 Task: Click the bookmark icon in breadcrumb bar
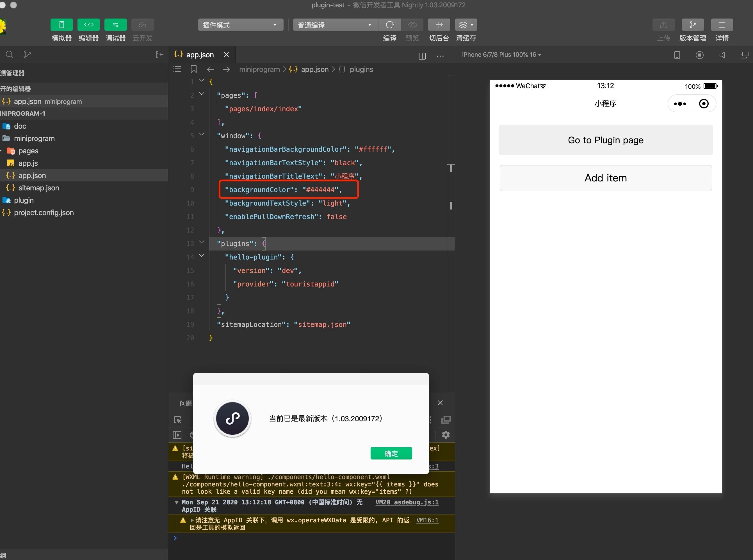click(x=193, y=69)
